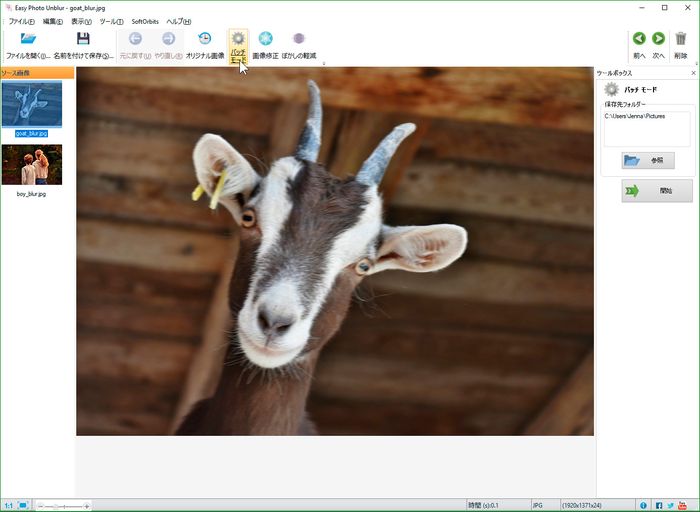
Task: Go to previous image with 前へ
Action: click(x=639, y=46)
